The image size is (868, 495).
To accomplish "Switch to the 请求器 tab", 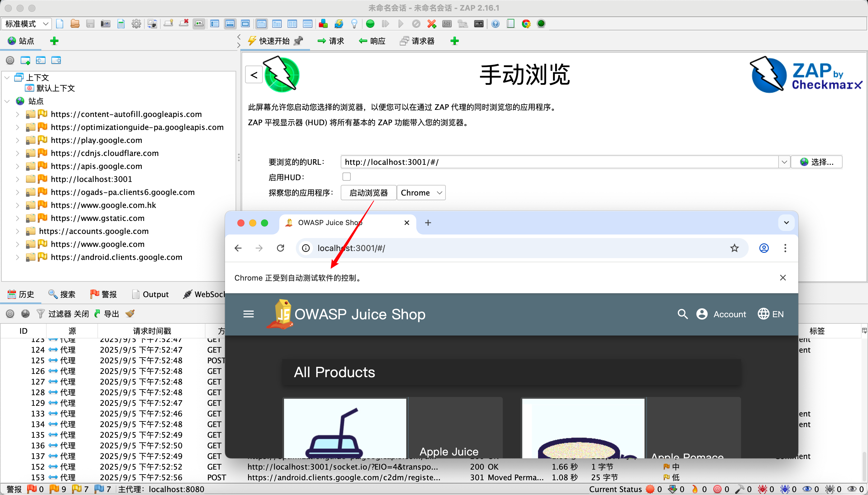I will (417, 41).
